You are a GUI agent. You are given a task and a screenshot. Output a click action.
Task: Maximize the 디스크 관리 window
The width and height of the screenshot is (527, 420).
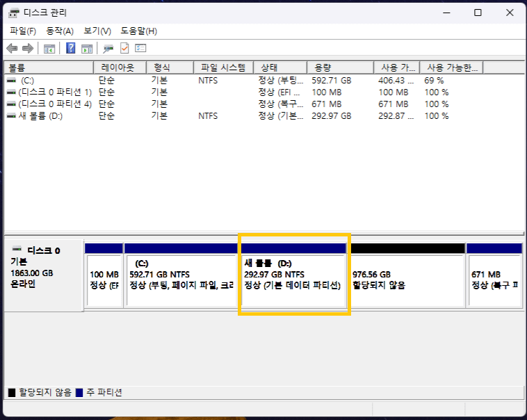tap(478, 13)
